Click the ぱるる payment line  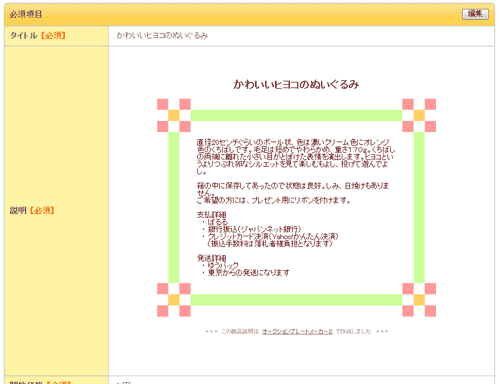point(215,222)
